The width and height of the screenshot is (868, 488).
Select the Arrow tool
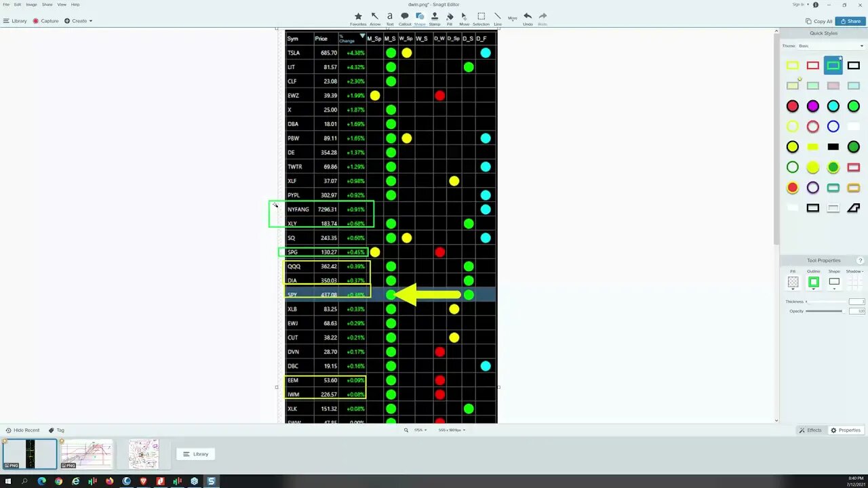pyautogui.click(x=375, y=18)
